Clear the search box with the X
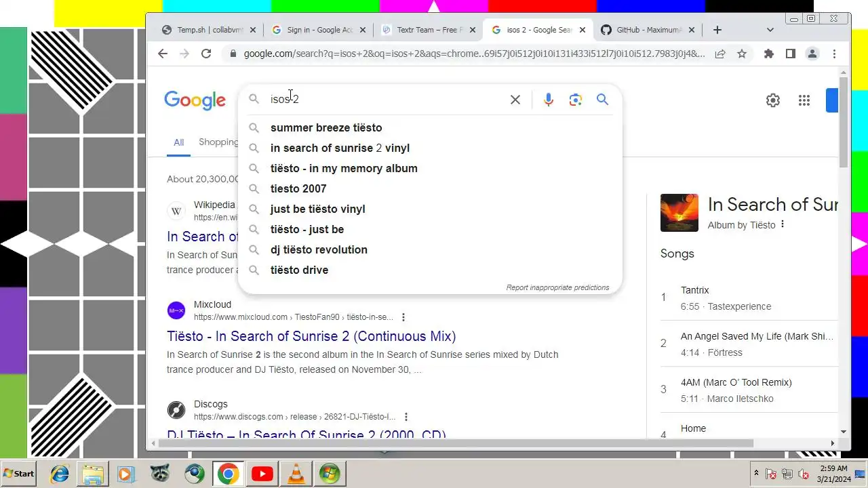The image size is (868, 488). coord(515,100)
